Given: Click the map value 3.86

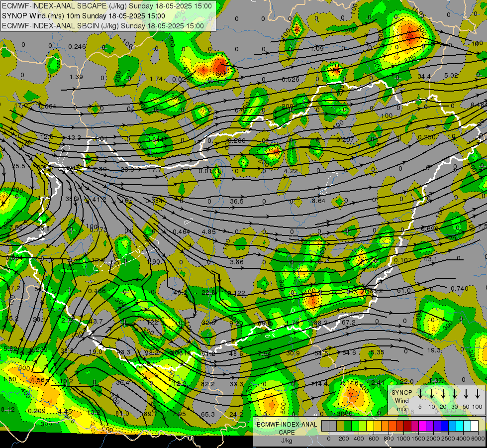Looking at the screenshot, I should click(x=237, y=262).
